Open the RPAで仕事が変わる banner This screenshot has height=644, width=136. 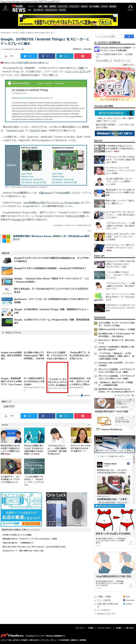[114, 113]
